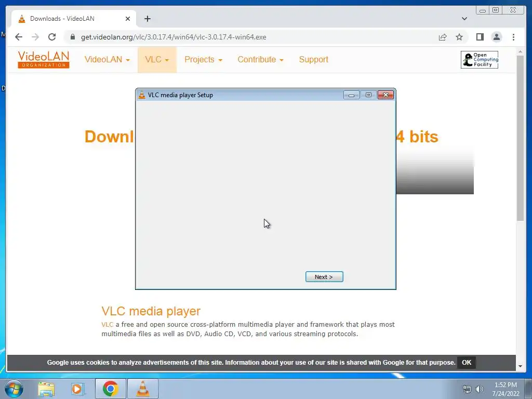The image size is (532, 399).
Task: Open network icon in system tray
Action: point(467,389)
